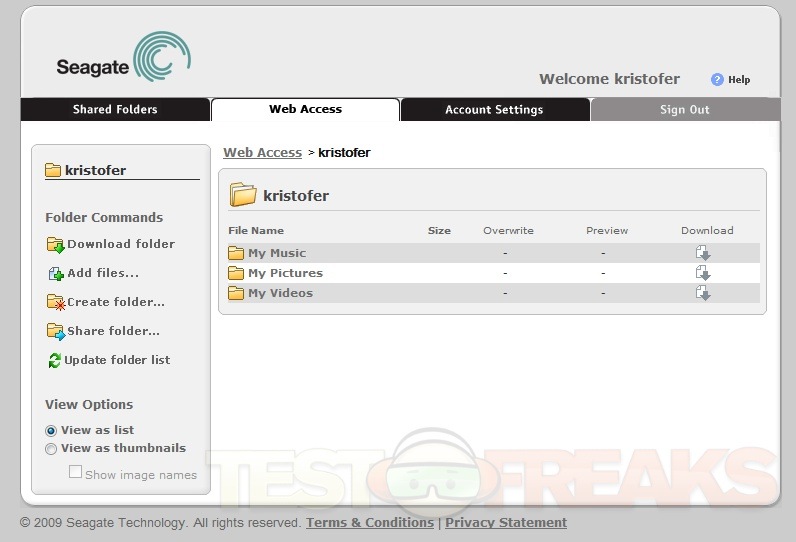Click the download icon for My Music
Viewport: 796px width, 542px height.
[x=703, y=253]
